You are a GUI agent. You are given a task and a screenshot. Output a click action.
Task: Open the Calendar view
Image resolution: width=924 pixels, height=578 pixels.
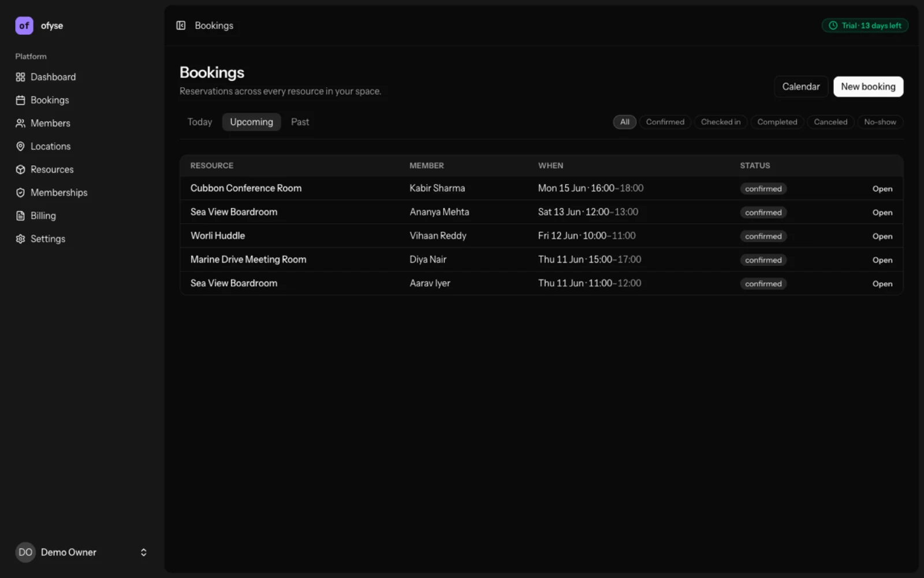point(801,87)
